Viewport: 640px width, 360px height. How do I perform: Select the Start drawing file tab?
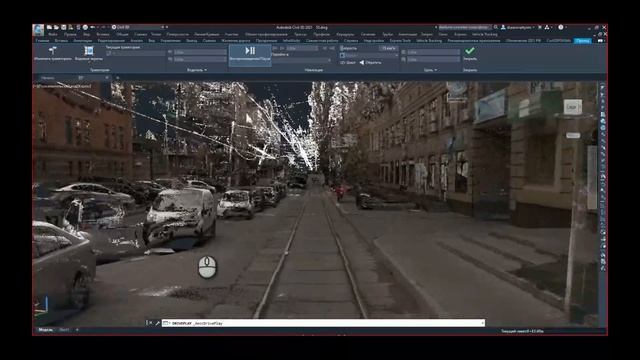tap(48, 78)
